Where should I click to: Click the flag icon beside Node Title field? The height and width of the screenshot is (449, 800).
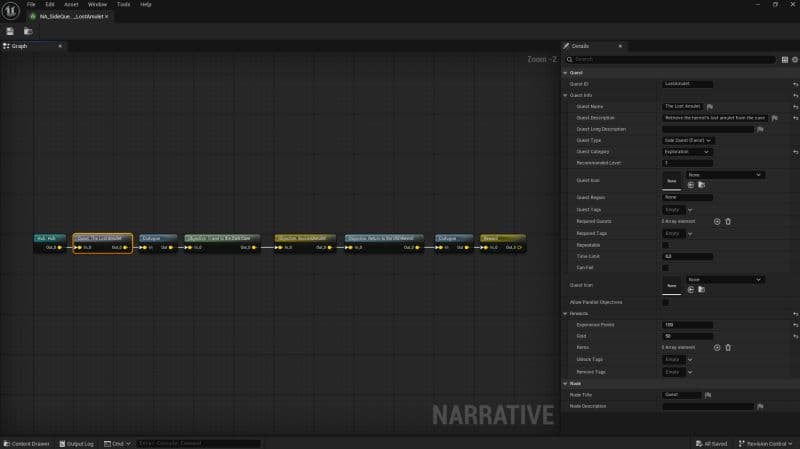[708, 395]
